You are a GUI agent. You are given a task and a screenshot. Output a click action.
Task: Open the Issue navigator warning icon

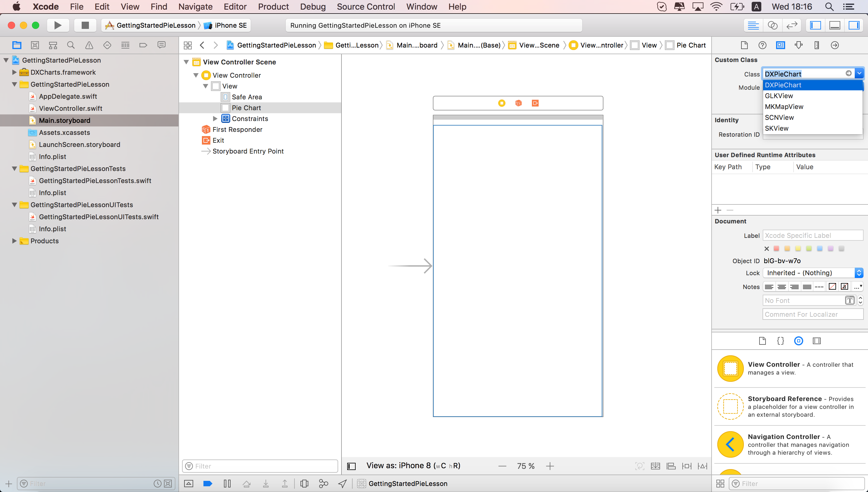coord(89,45)
